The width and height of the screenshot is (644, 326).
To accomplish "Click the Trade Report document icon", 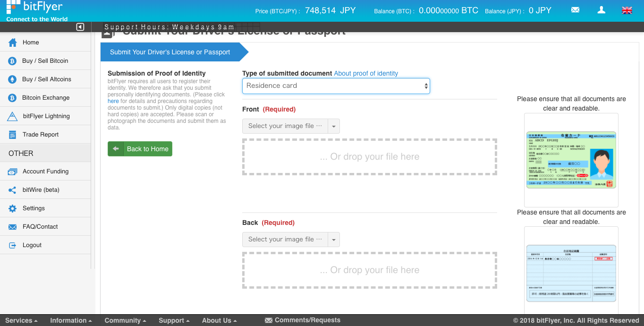I will 13,135.
